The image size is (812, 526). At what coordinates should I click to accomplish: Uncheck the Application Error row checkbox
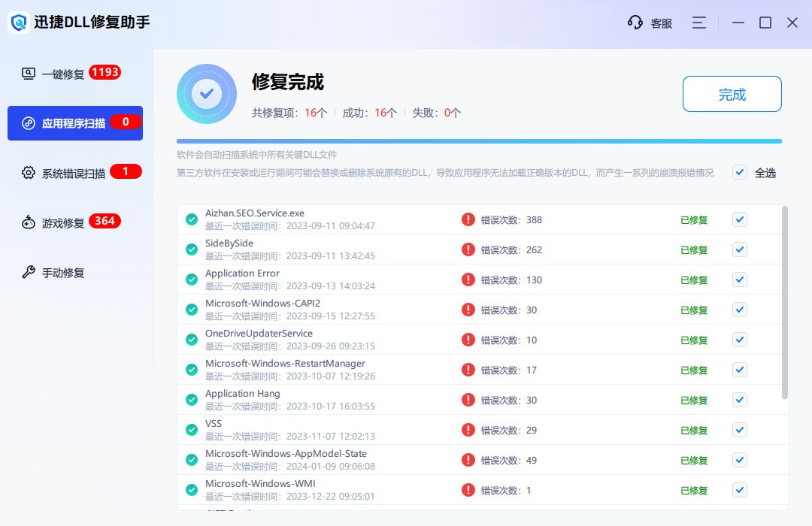pyautogui.click(x=740, y=280)
